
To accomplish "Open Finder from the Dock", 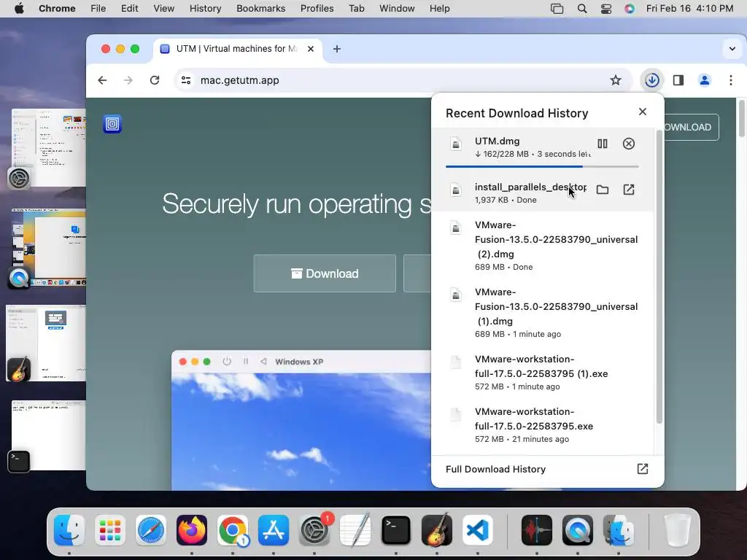I will click(69, 530).
